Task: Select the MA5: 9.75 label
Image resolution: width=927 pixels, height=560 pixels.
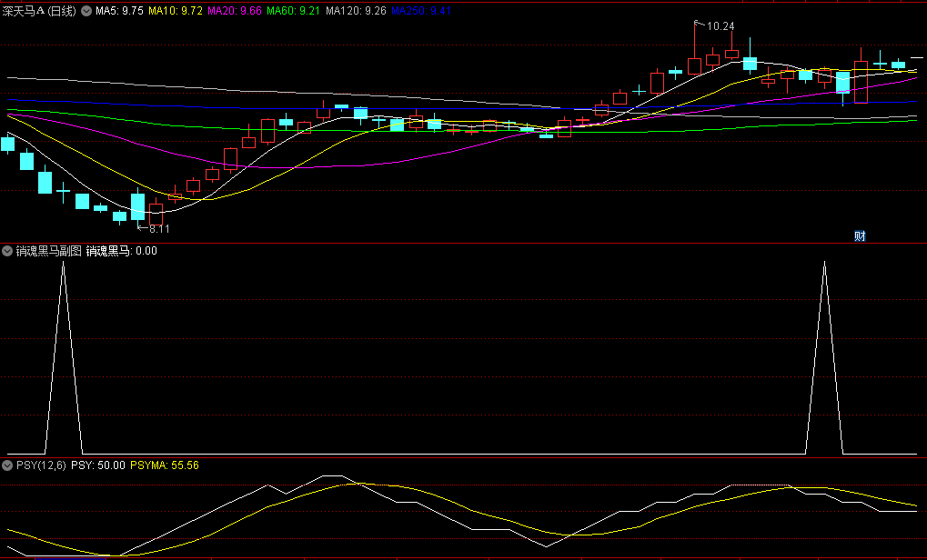Action: click(119, 11)
